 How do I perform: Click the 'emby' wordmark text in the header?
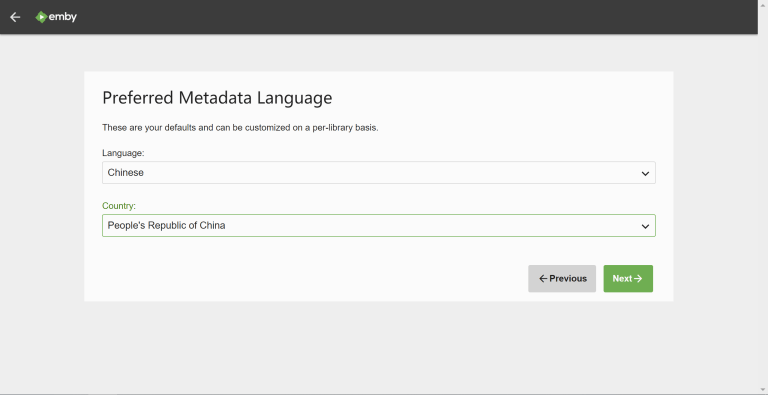pyautogui.click(x=63, y=17)
